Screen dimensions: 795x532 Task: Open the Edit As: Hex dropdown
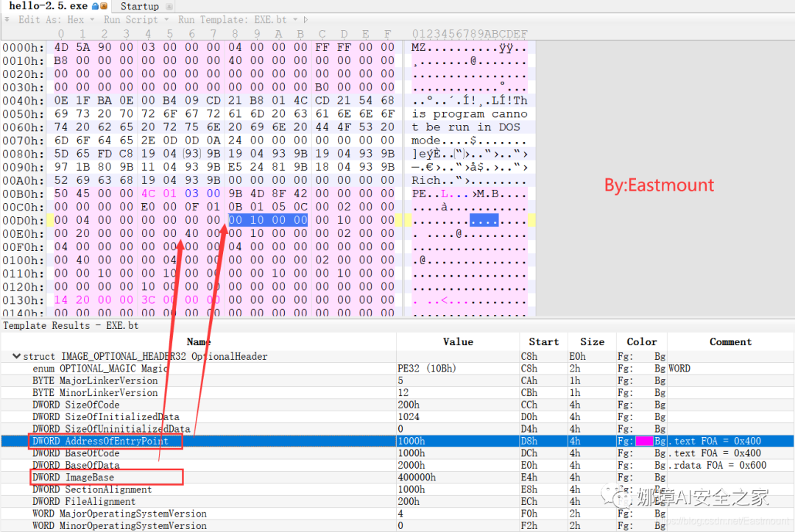click(x=56, y=20)
